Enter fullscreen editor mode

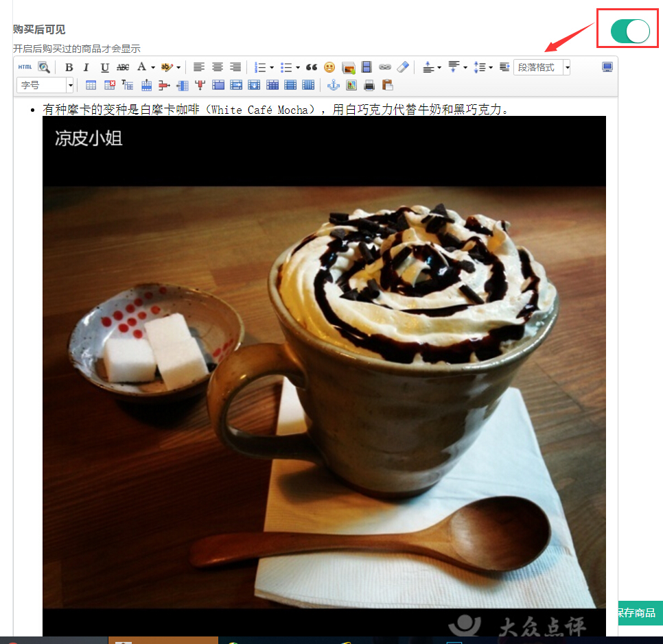tap(607, 67)
